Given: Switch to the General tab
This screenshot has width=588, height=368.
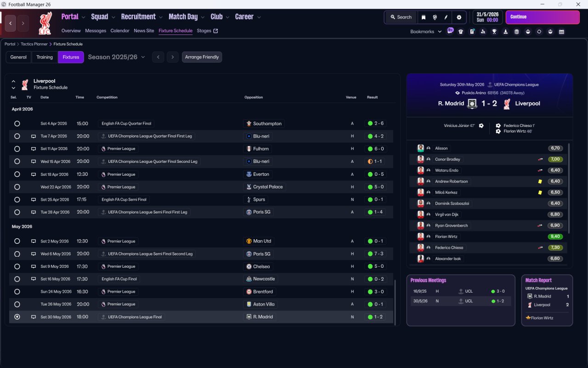Looking at the screenshot, I should [18, 57].
